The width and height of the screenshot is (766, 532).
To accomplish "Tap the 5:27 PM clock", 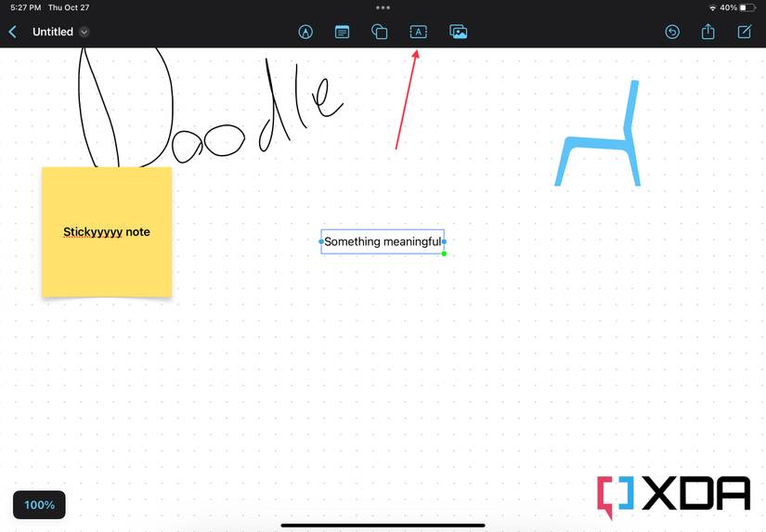I will pyautogui.click(x=25, y=7).
